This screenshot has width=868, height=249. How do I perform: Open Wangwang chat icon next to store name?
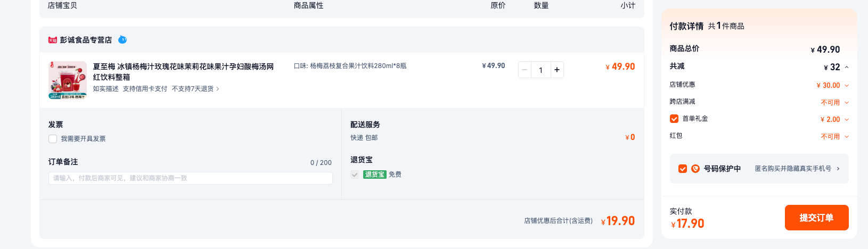(x=122, y=39)
